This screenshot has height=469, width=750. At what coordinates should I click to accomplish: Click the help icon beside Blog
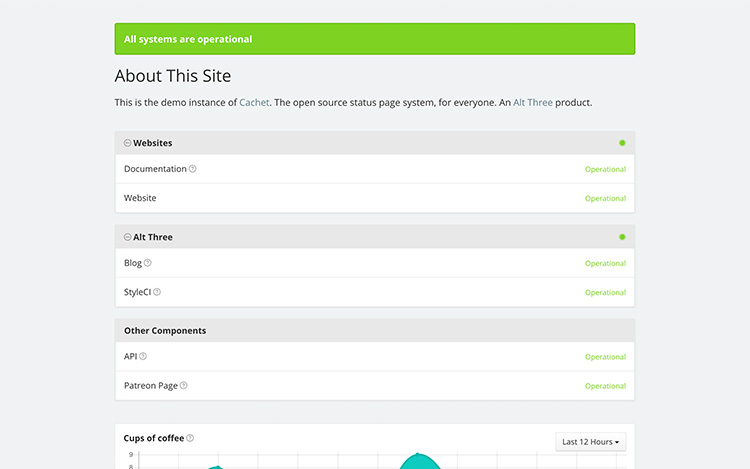point(148,263)
